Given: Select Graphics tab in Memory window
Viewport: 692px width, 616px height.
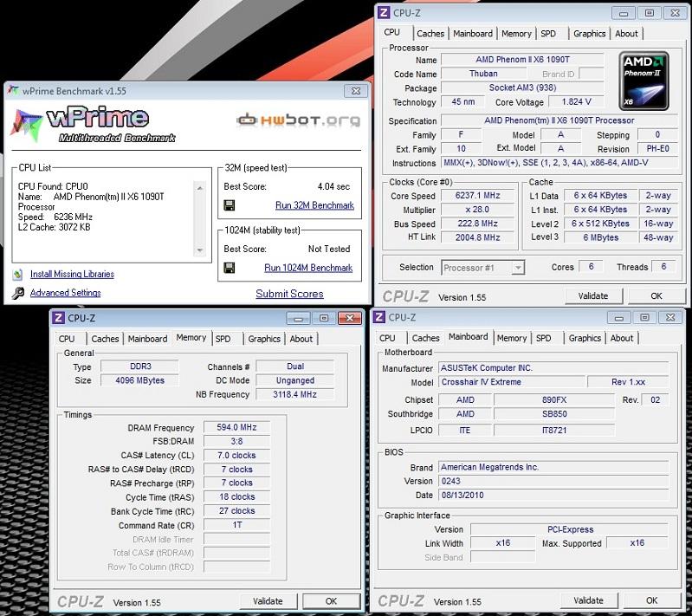Looking at the screenshot, I should click(x=264, y=339).
